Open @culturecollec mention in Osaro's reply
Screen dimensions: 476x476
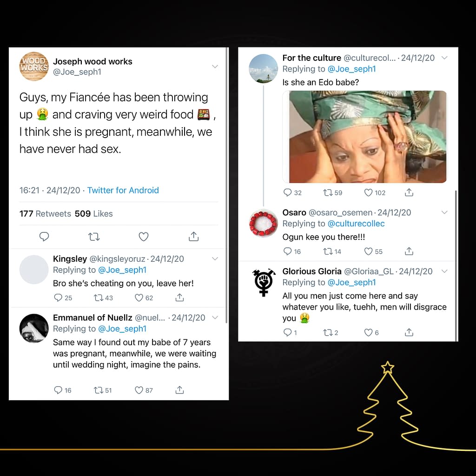[x=356, y=224]
